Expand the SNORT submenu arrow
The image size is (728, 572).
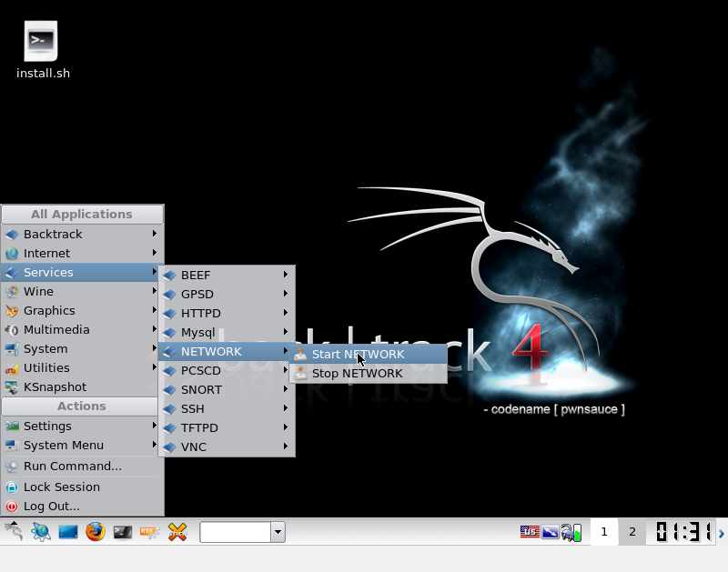286,388
